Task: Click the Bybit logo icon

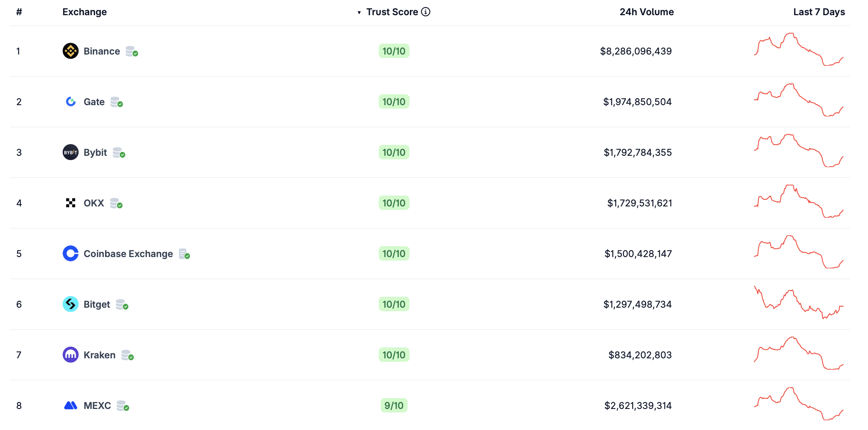Action: 70,152
